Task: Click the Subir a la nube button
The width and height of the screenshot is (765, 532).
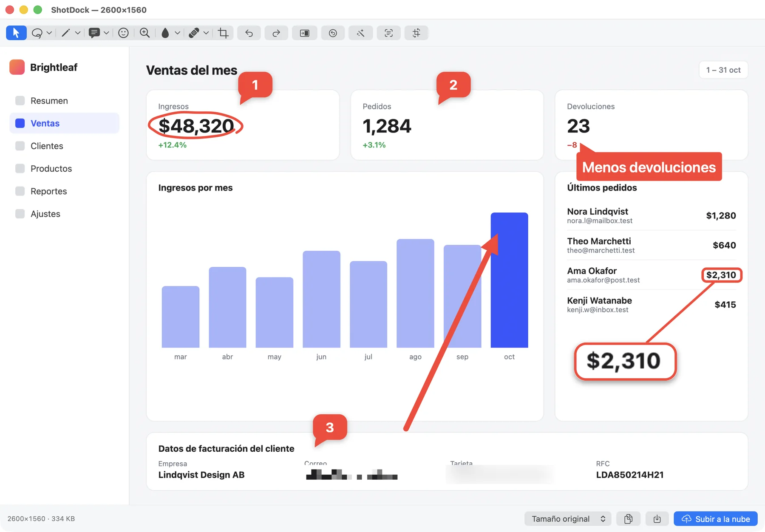Action: 716,519
